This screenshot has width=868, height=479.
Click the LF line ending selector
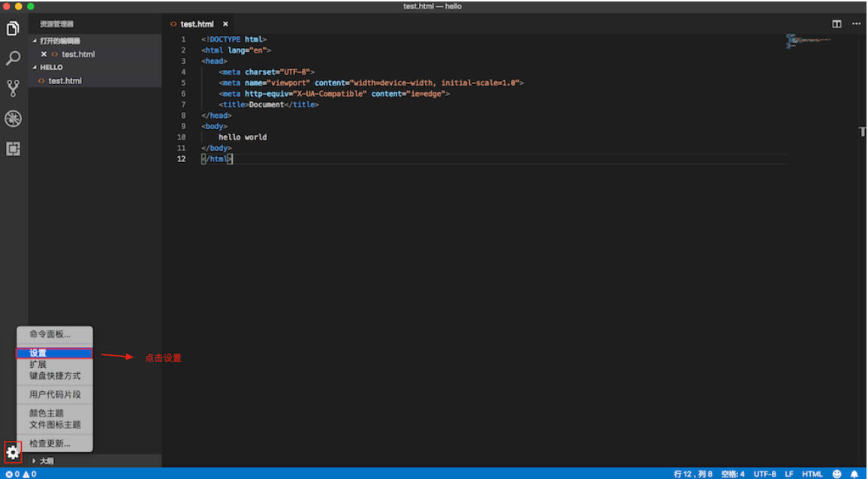pos(789,474)
